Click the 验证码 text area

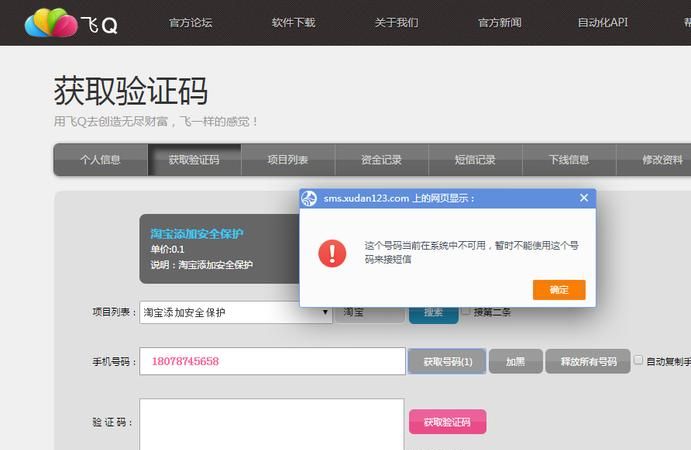coord(272,424)
